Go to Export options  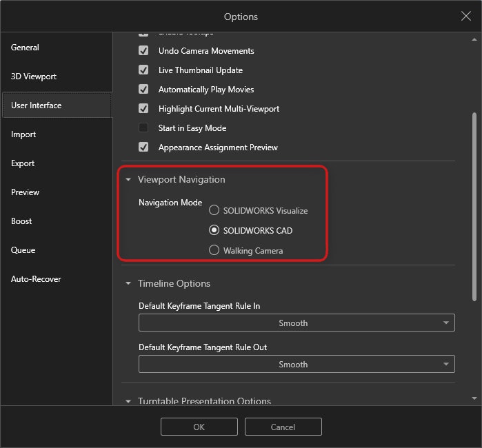[x=23, y=163]
